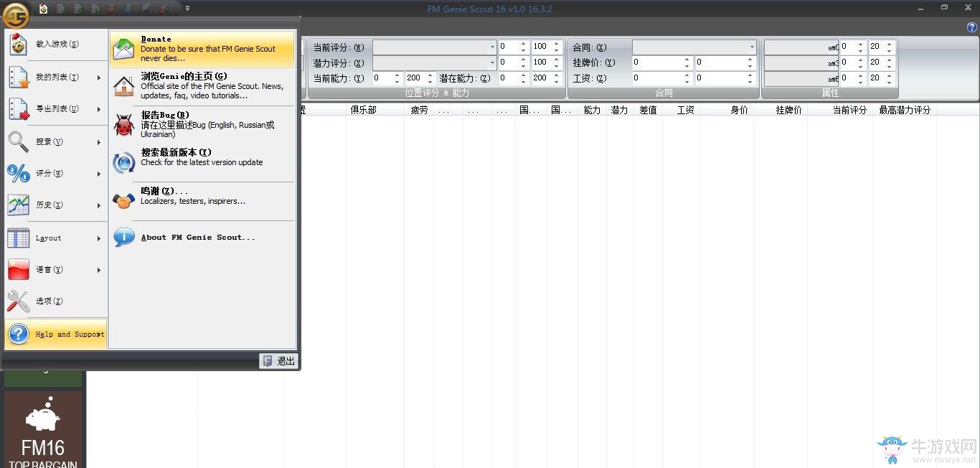Click the FM16 Top Bargain piggy bank banner
This screenshot has height=468, width=980.
click(43, 429)
